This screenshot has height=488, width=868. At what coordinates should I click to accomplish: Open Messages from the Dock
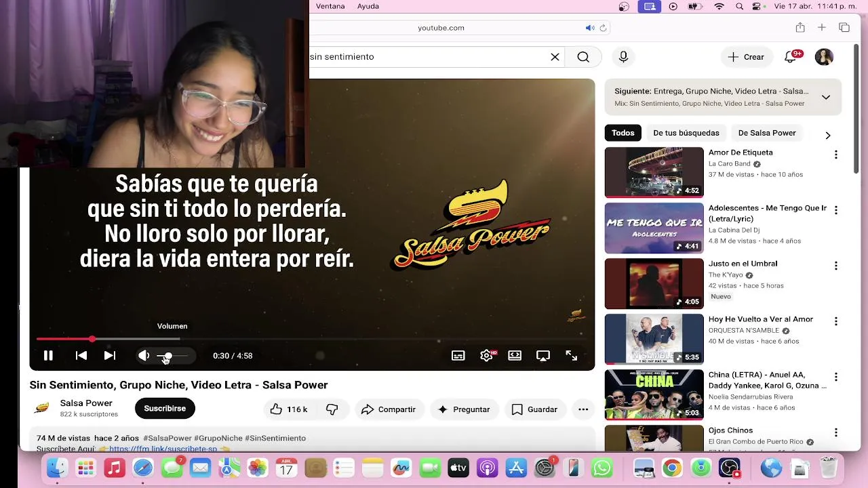pyautogui.click(x=172, y=468)
